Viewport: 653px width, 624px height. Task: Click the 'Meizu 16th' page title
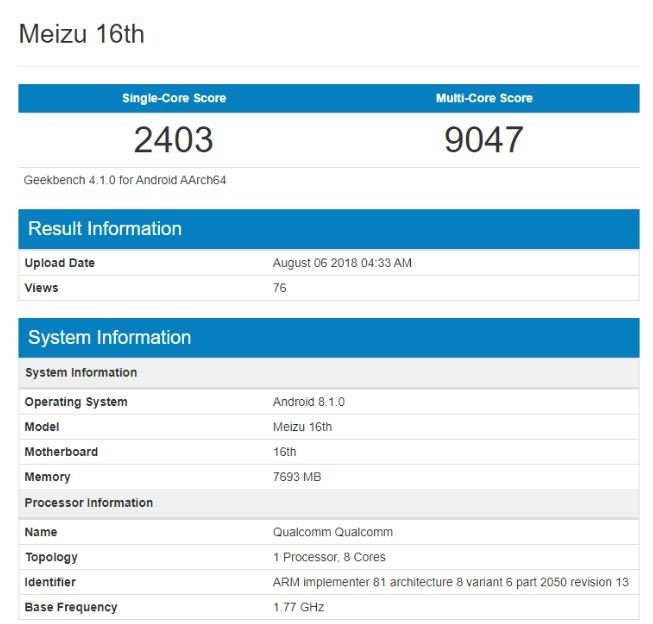(82, 33)
